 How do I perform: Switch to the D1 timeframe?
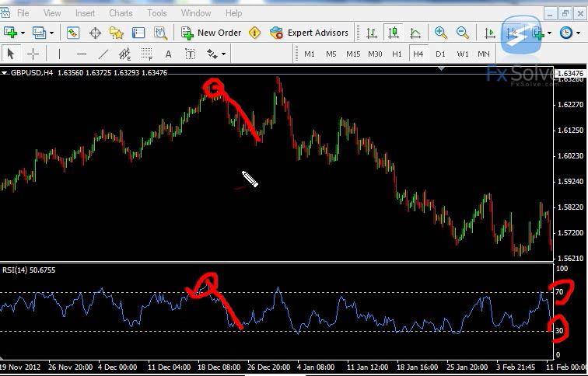tap(441, 54)
